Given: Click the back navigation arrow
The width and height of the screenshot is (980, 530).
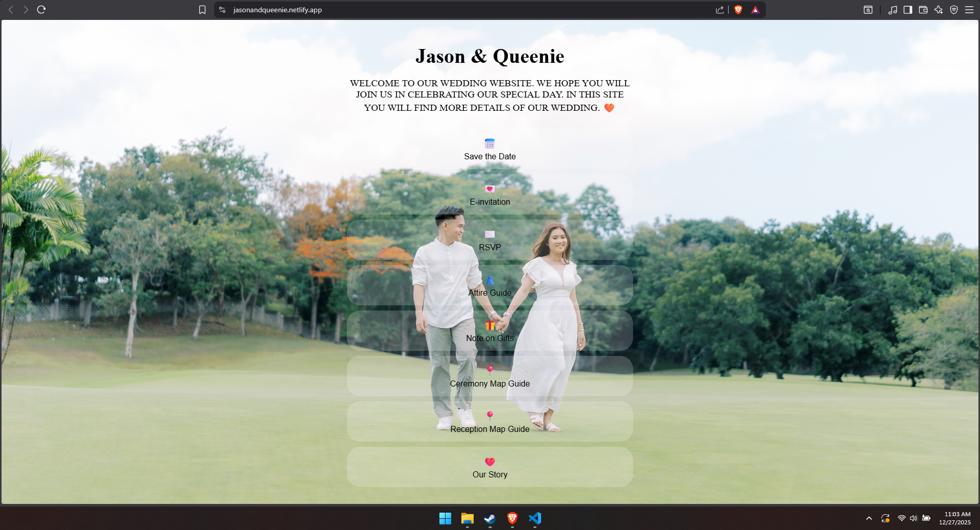Looking at the screenshot, I should (10, 9).
